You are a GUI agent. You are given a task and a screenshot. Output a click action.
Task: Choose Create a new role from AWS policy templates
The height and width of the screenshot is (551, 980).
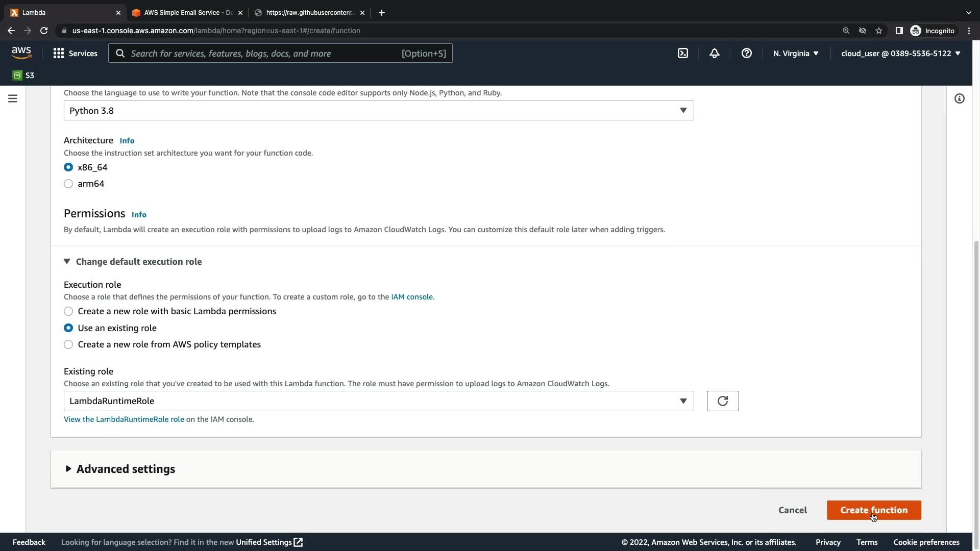(68, 344)
